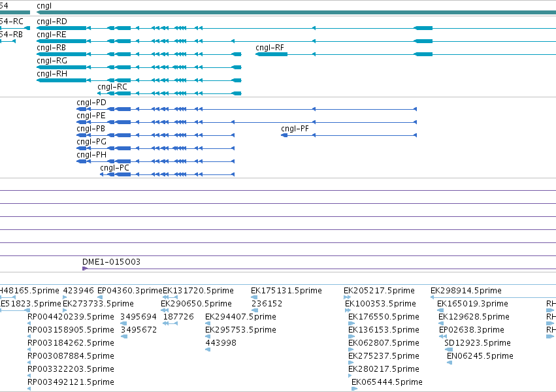Click the glyph under EN06245.5prime

[x=450, y=363]
